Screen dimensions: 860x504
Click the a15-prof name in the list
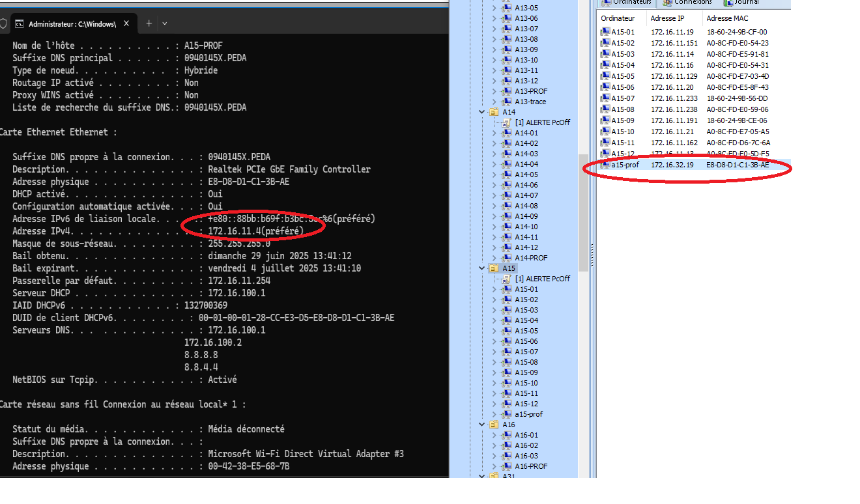(625, 165)
